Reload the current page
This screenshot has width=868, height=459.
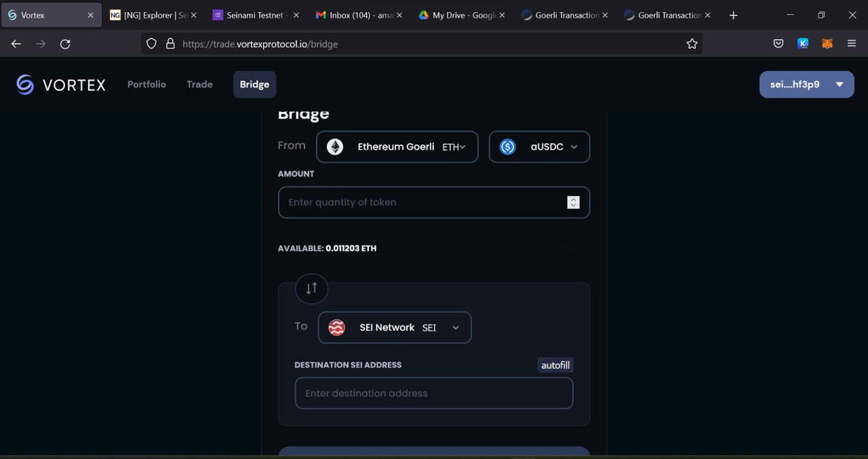pos(65,44)
